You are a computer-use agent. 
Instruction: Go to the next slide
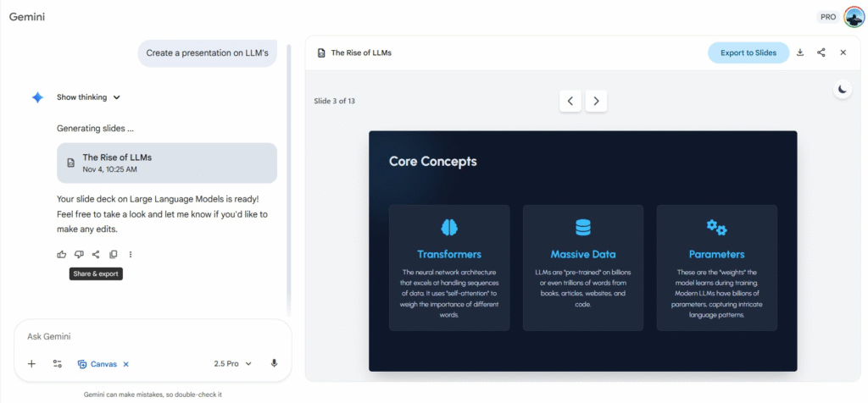(x=597, y=101)
